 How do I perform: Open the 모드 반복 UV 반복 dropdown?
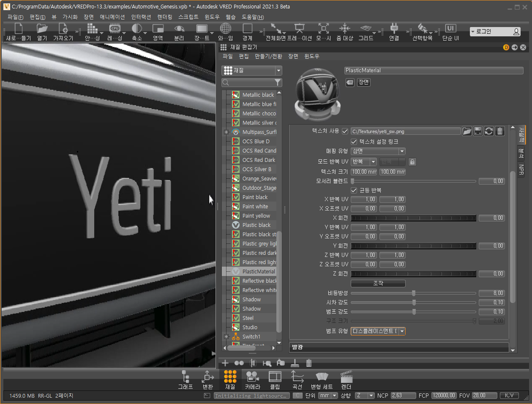click(364, 162)
